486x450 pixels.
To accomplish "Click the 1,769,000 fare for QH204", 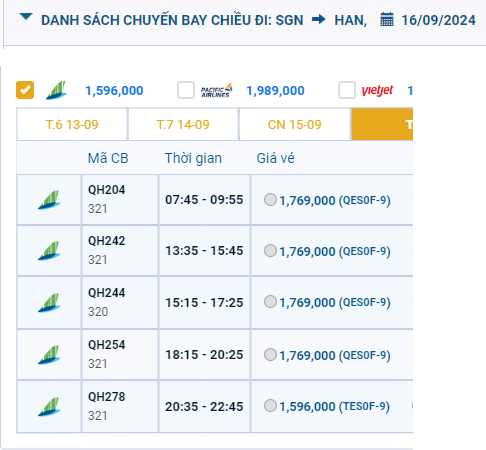I will 335,201.
